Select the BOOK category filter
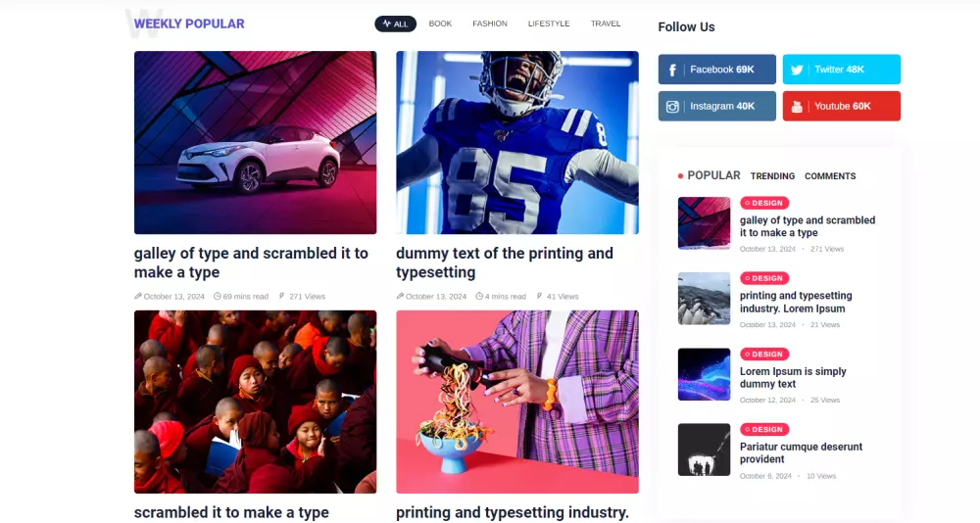The image size is (980, 523). (440, 24)
